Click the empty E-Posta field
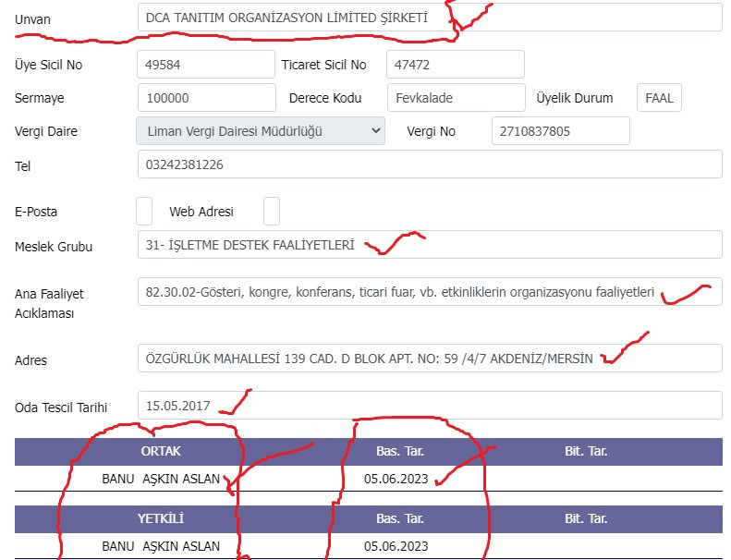The width and height of the screenshot is (731, 560). 144,212
